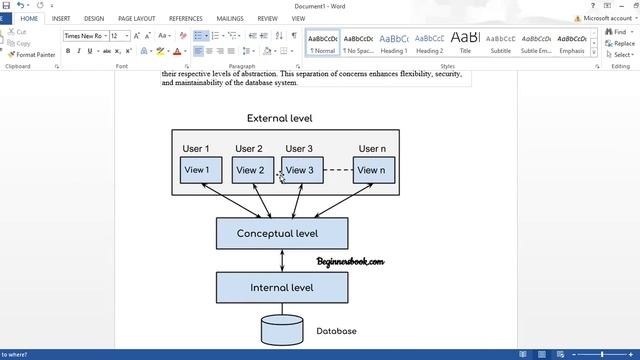Open the Select dropdown in Editing

coord(620,55)
